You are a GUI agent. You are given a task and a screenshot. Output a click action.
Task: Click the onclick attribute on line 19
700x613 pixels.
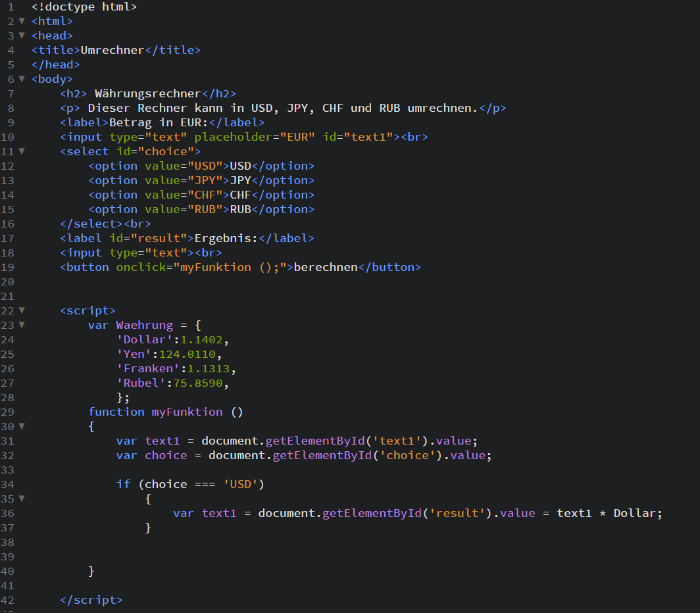[141, 268]
